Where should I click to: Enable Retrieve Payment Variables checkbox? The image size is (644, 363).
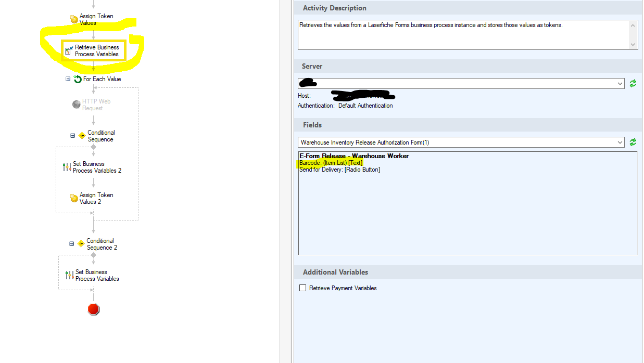click(x=303, y=288)
